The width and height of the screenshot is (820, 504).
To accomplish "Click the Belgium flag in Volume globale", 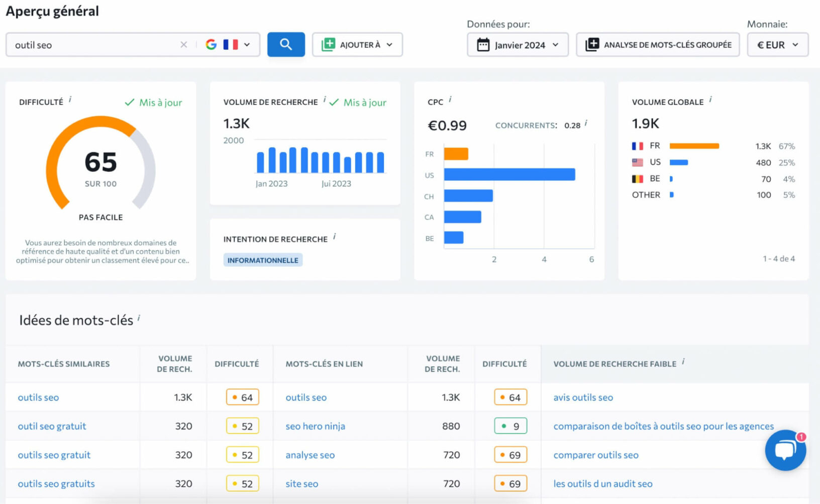I will click(x=638, y=179).
